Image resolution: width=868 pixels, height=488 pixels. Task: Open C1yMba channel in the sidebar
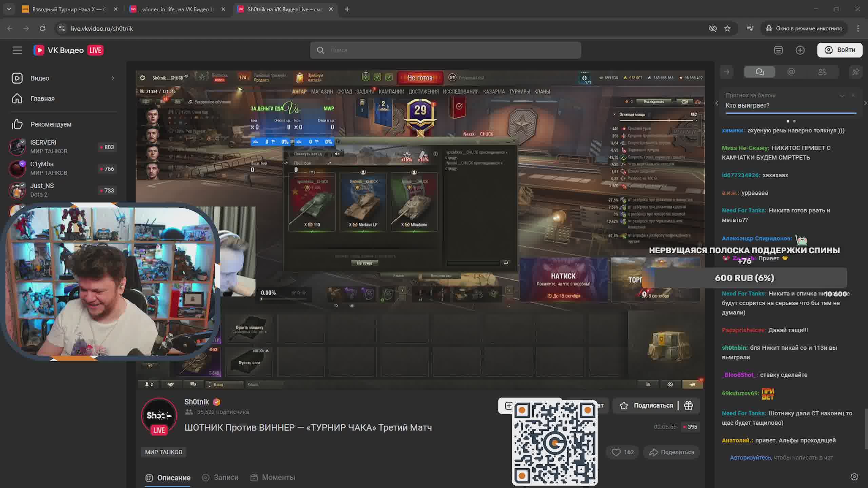coord(63,168)
